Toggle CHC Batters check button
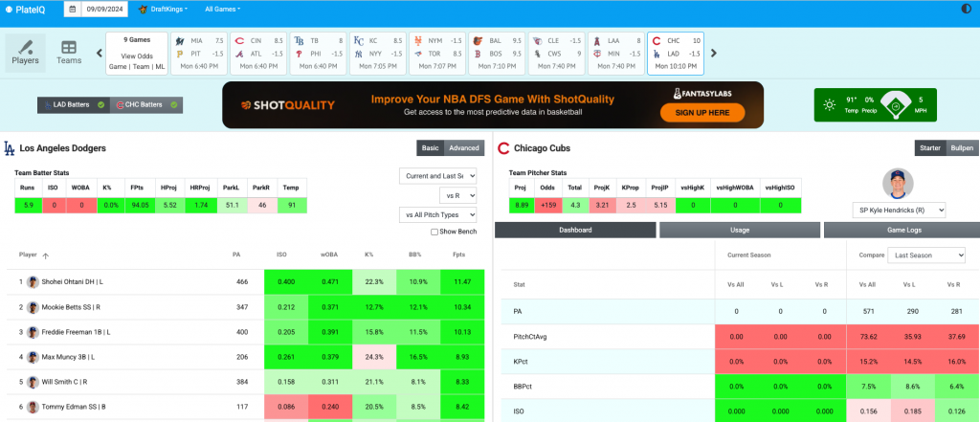This screenshot has height=422, width=980. click(x=146, y=104)
